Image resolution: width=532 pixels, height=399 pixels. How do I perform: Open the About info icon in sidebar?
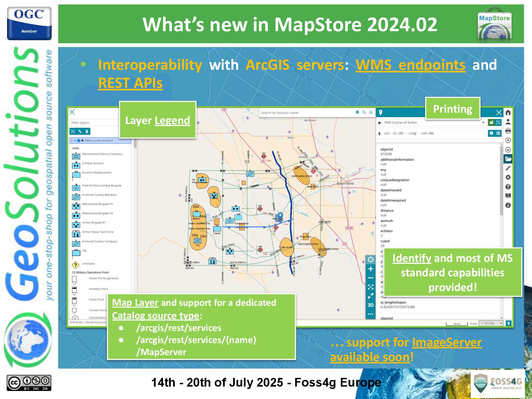(x=508, y=205)
